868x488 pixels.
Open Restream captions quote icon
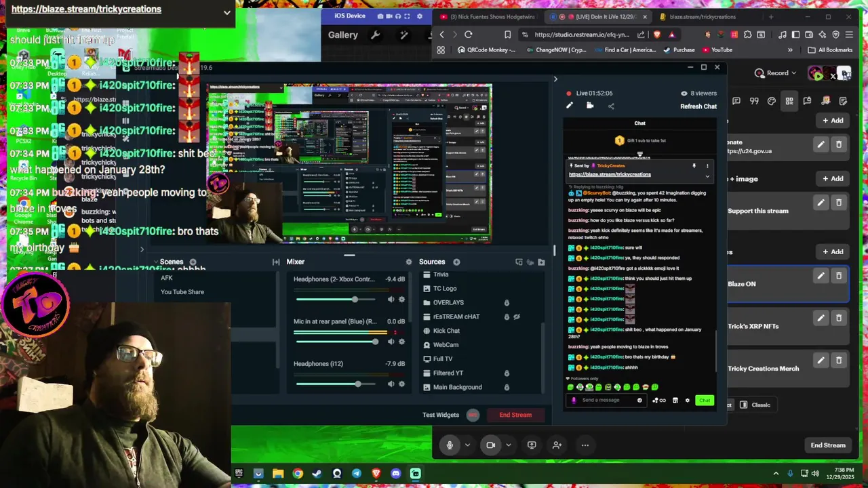coord(754,101)
